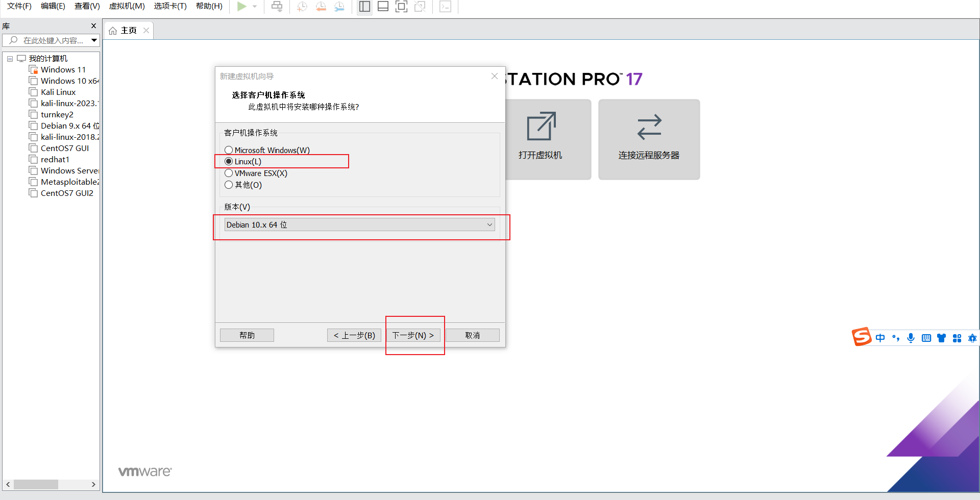Click the green power-on play icon
Screen dimensions: 980x500
242,7
